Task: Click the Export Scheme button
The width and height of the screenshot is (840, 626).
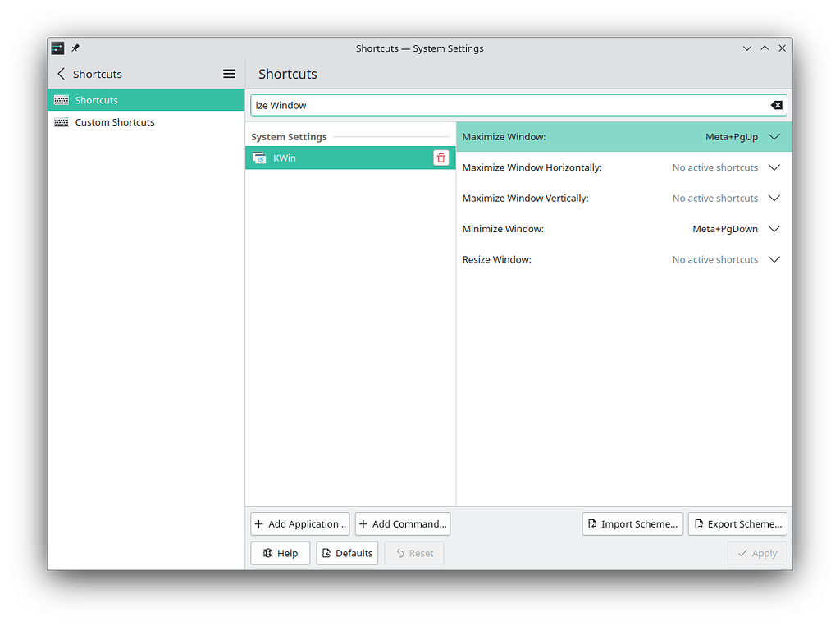Action: pyautogui.click(x=737, y=524)
